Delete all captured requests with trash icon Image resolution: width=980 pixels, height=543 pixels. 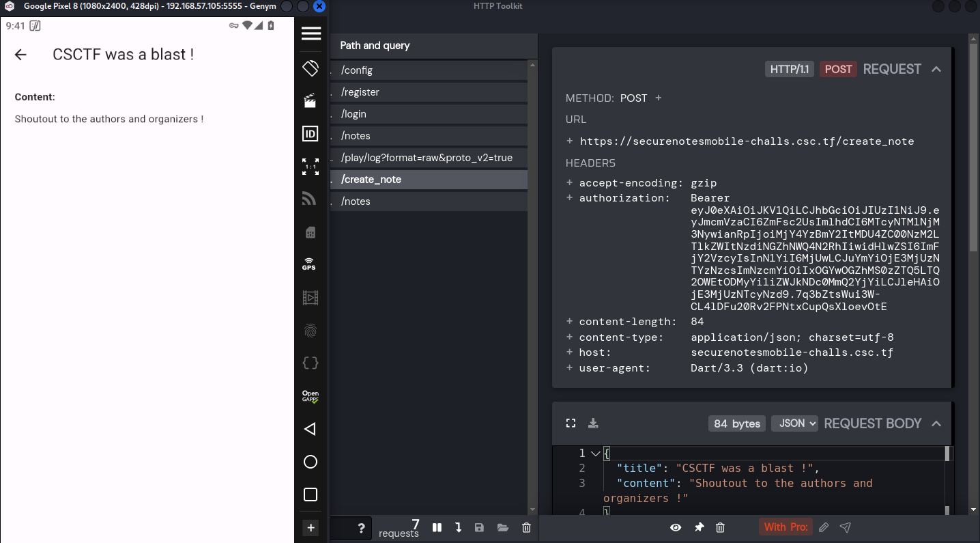[526, 527]
